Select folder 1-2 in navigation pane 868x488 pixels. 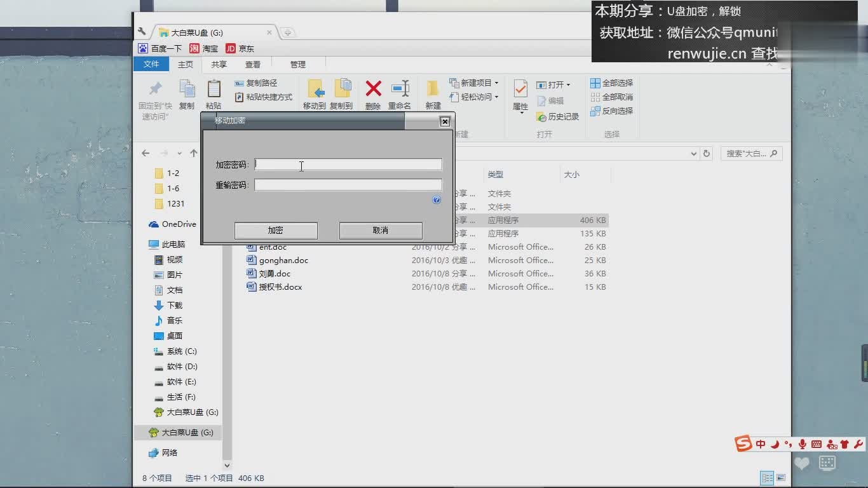click(x=167, y=173)
